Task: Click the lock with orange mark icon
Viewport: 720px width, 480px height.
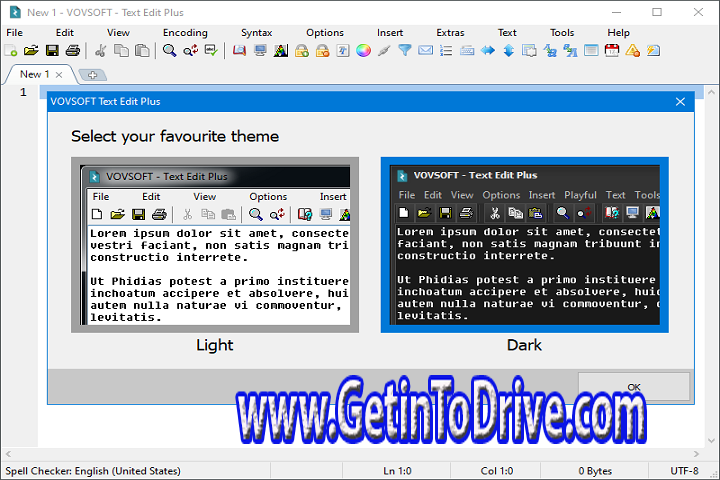Action: [322, 51]
